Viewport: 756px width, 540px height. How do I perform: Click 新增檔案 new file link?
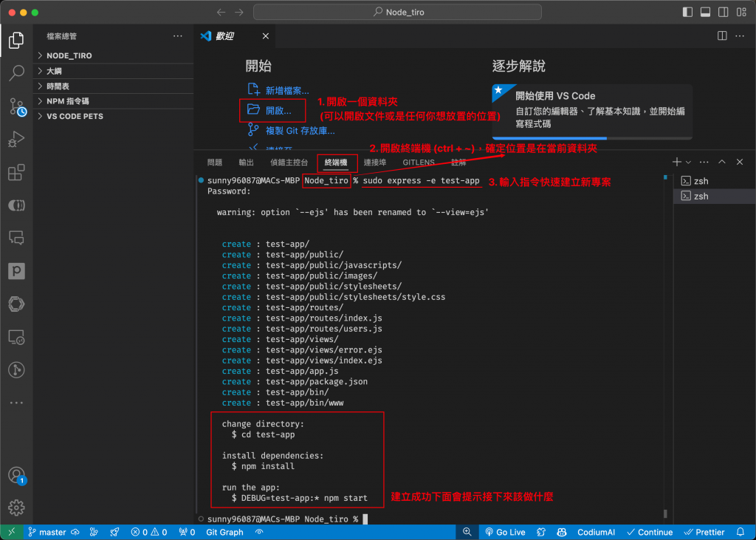point(278,90)
